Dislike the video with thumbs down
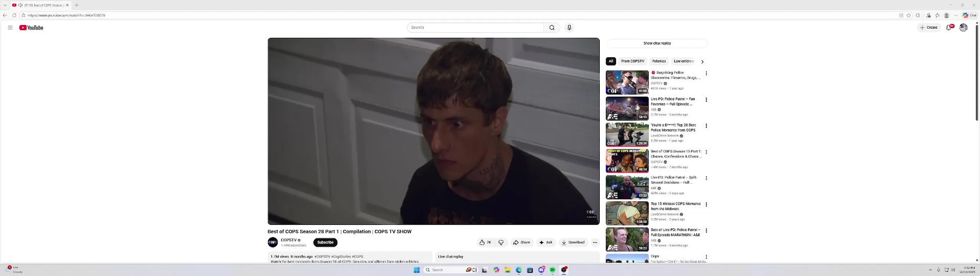980x276 pixels. pyautogui.click(x=501, y=242)
